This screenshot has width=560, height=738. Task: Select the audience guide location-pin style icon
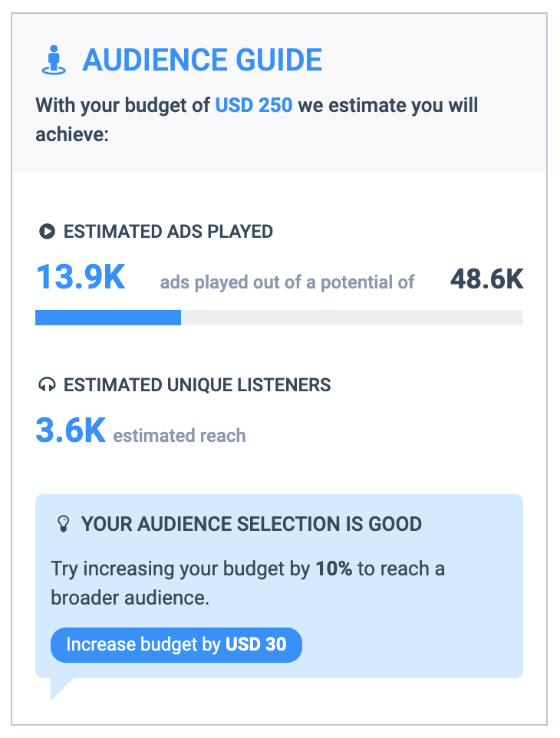pos(52,59)
